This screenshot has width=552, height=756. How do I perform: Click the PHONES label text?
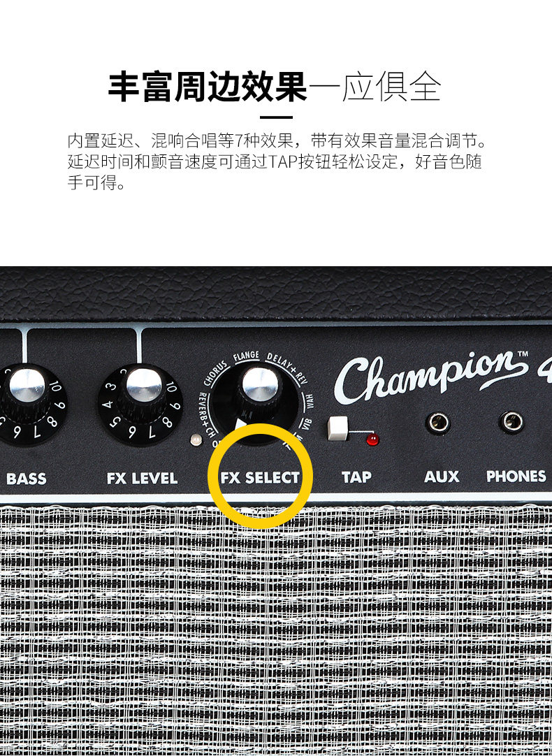coord(516,477)
